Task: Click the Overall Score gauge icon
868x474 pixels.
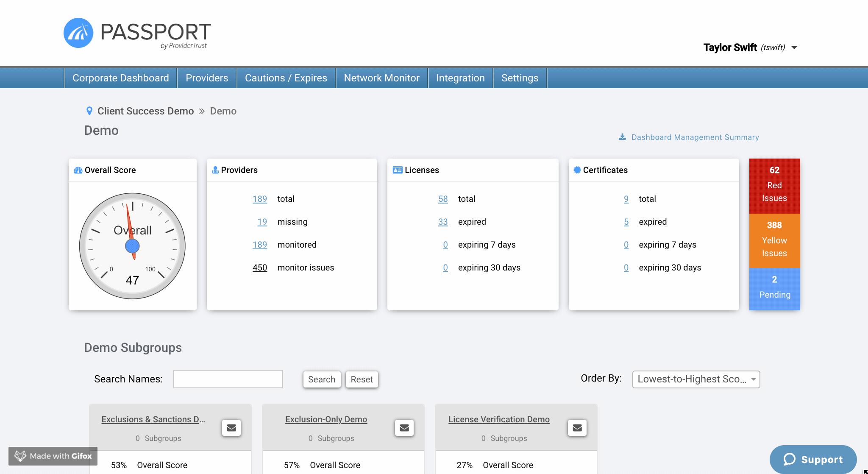Action: pyautogui.click(x=78, y=170)
